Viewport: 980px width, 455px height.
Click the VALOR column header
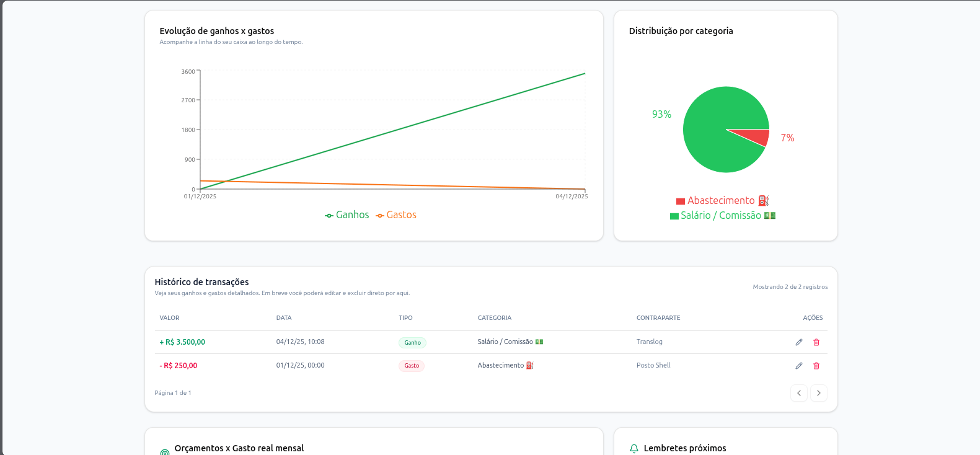coord(169,318)
